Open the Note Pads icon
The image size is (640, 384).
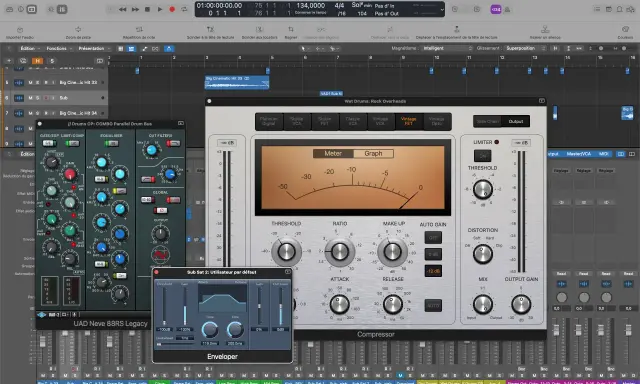click(609, 9)
